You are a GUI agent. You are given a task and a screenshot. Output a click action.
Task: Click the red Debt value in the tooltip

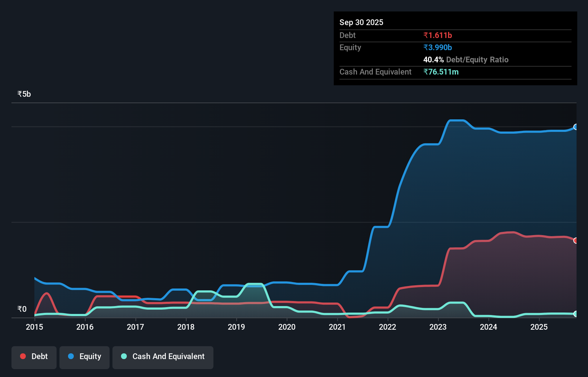[438, 35]
